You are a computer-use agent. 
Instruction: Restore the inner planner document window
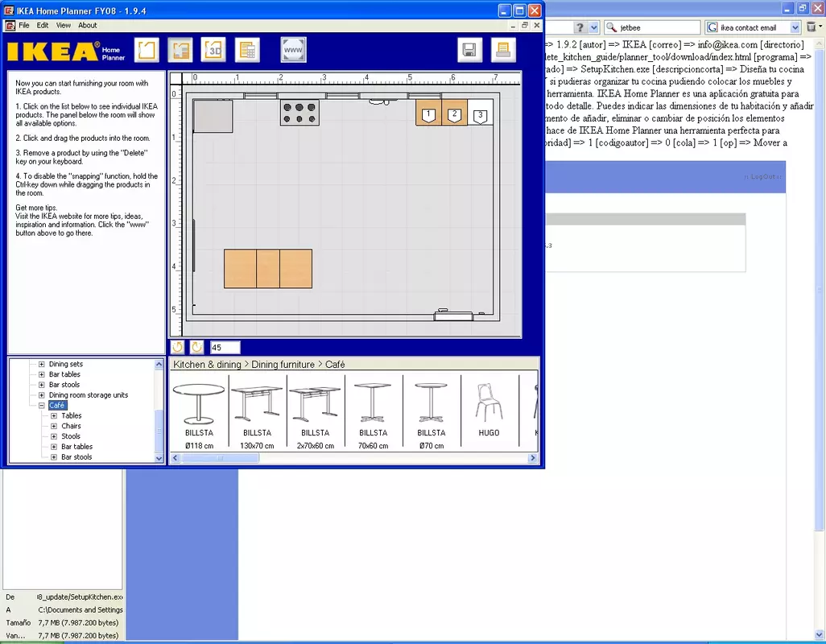pos(525,25)
